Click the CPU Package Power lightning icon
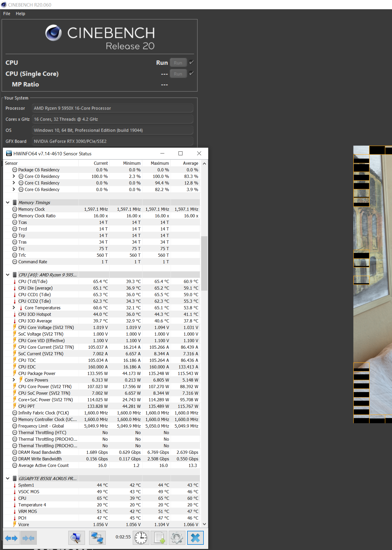392x550 pixels. pyautogui.click(x=15, y=373)
